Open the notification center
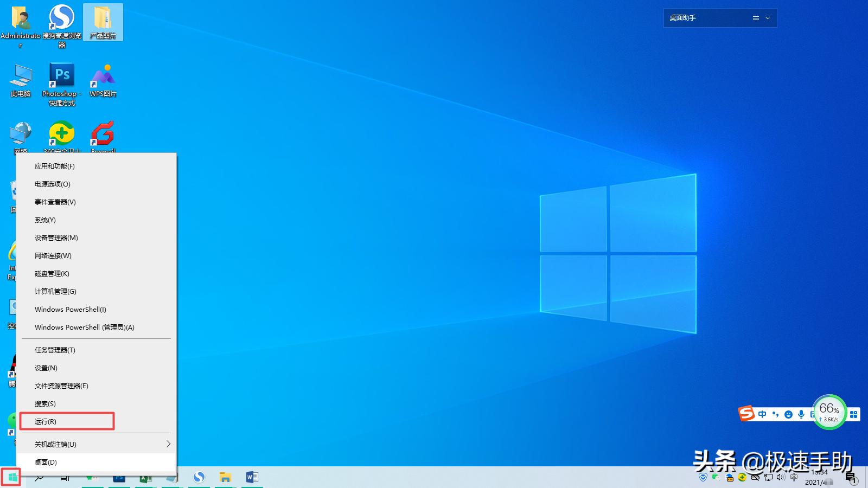 click(850, 478)
